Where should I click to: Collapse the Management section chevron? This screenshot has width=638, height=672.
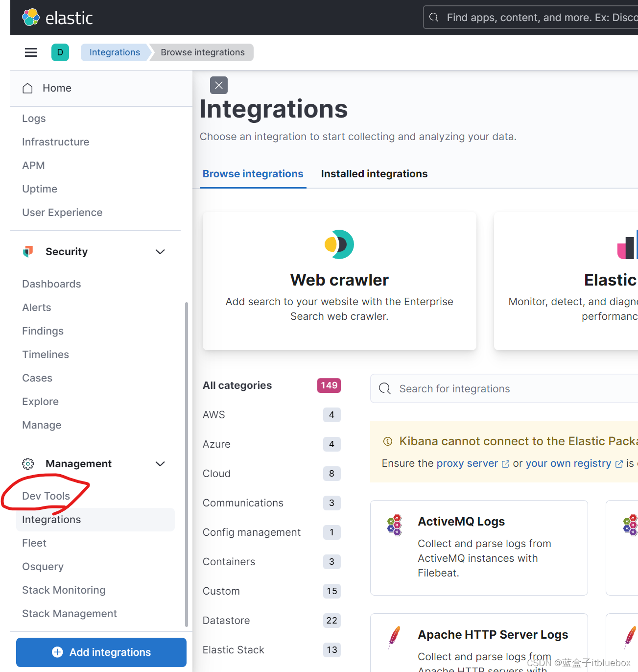point(160,464)
